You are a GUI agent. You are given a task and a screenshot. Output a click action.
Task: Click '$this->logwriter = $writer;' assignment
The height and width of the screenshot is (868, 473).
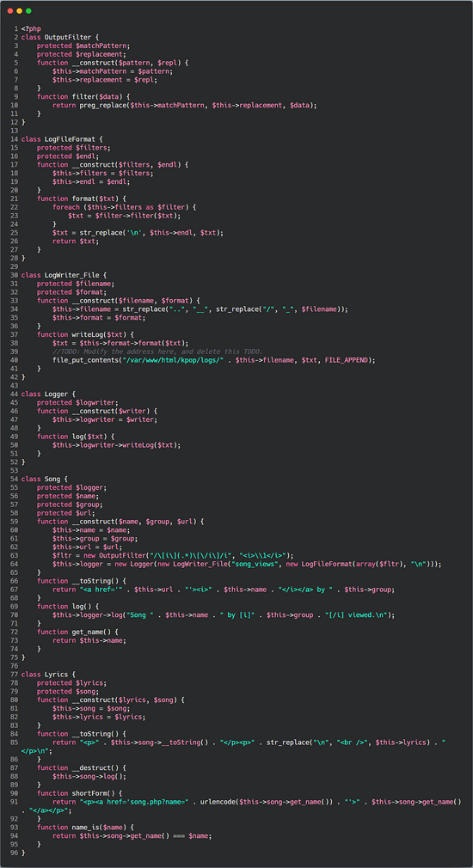(105, 419)
